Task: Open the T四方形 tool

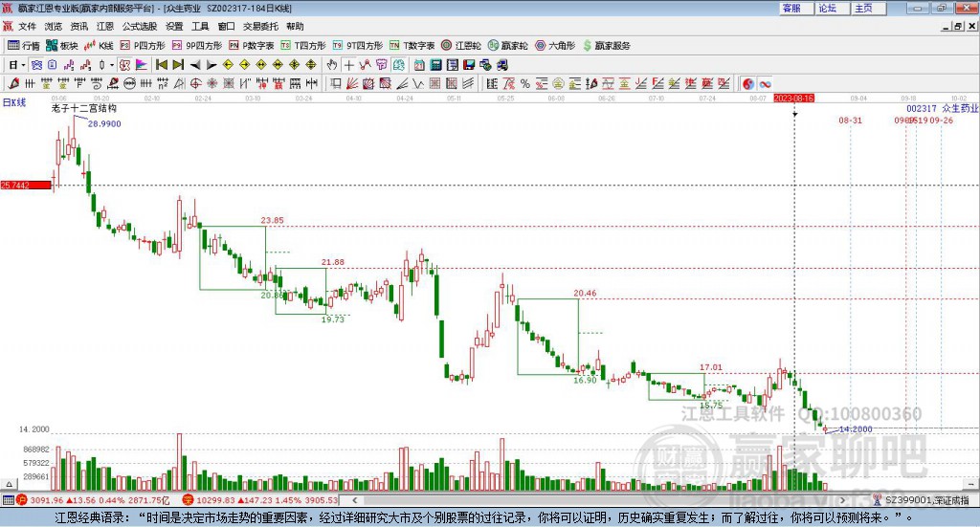Action: [x=303, y=46]
